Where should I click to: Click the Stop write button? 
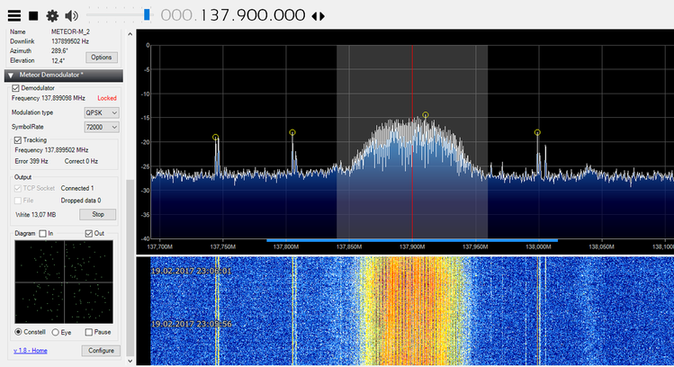98,214
